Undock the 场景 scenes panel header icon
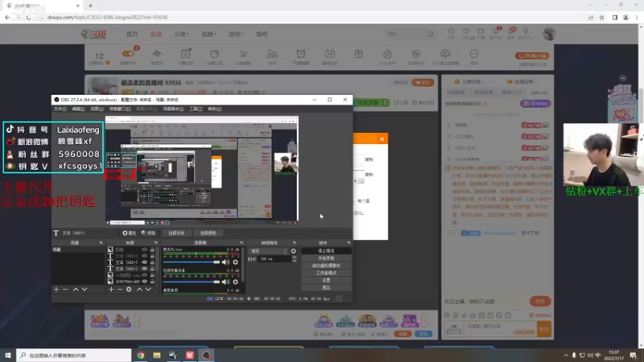 pos(101,243)
